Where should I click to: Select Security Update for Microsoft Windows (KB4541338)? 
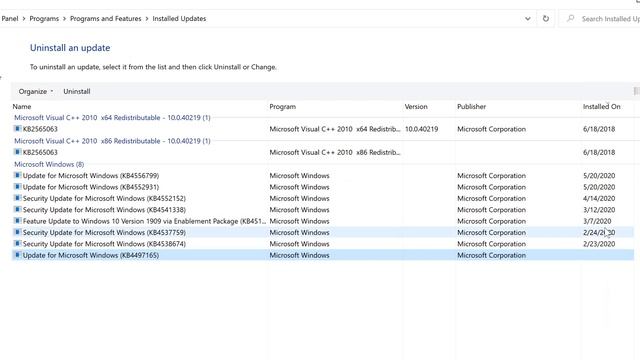pos(104,210)
